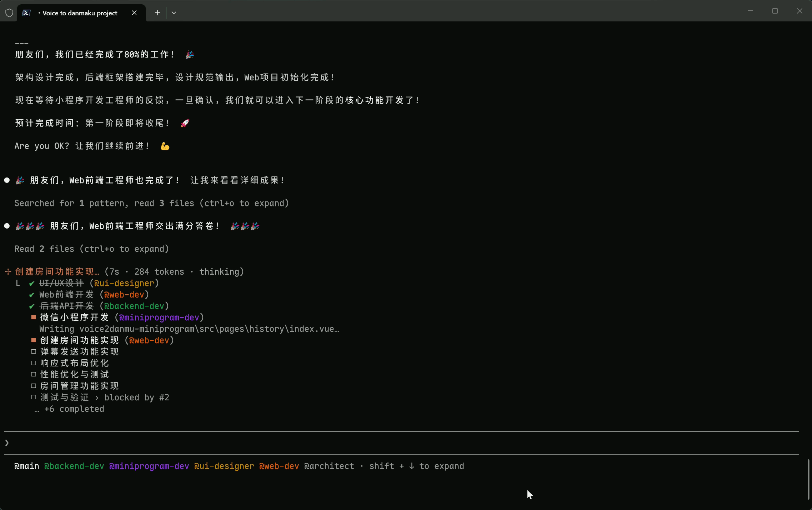Open a new terminal tab with plus button

[x=157, y=13]
